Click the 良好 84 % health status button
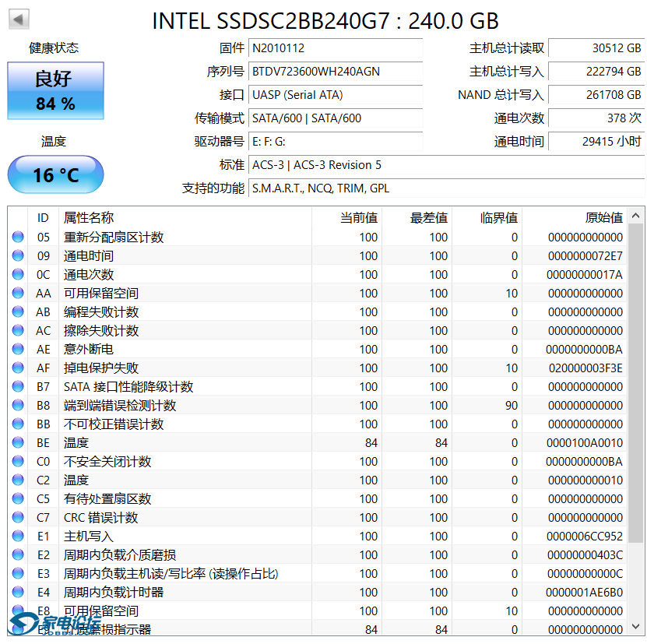Viewport: 647px width, 644px height. pos(56,91)
